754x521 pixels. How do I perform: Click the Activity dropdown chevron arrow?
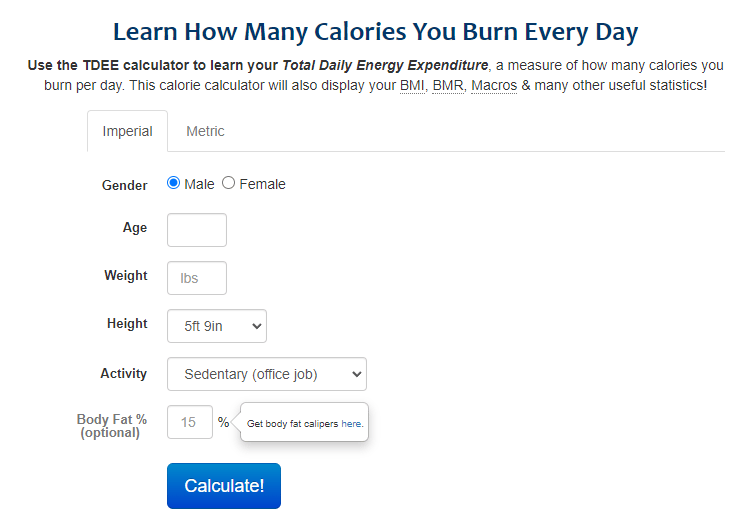click(x=356, y=374)
